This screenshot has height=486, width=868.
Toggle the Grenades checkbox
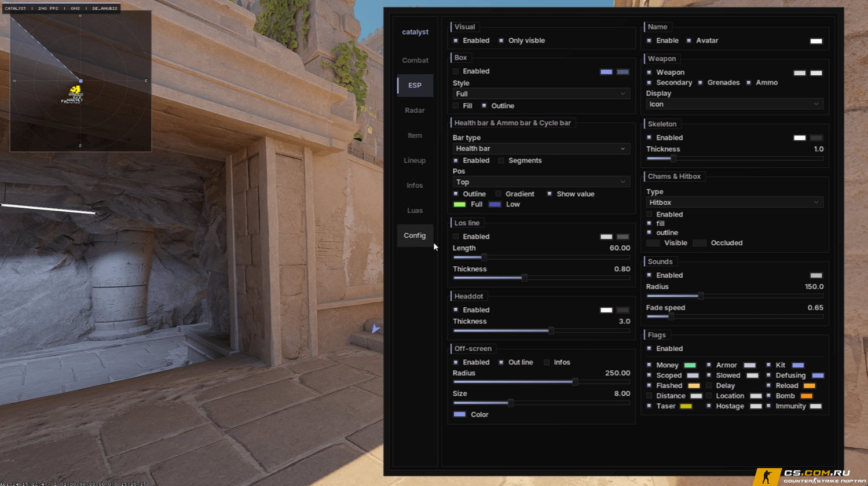point(700,83)
